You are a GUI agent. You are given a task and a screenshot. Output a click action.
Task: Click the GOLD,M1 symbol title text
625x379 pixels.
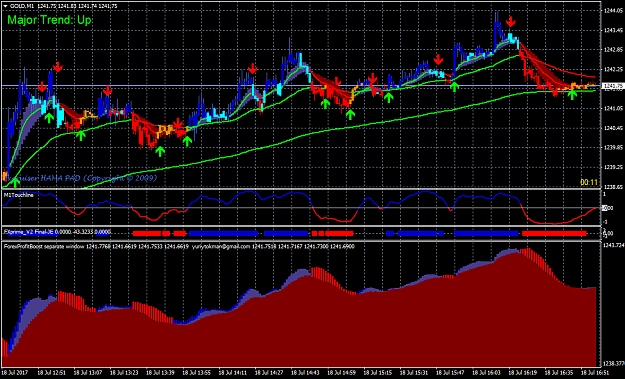(x=21, y=6)
